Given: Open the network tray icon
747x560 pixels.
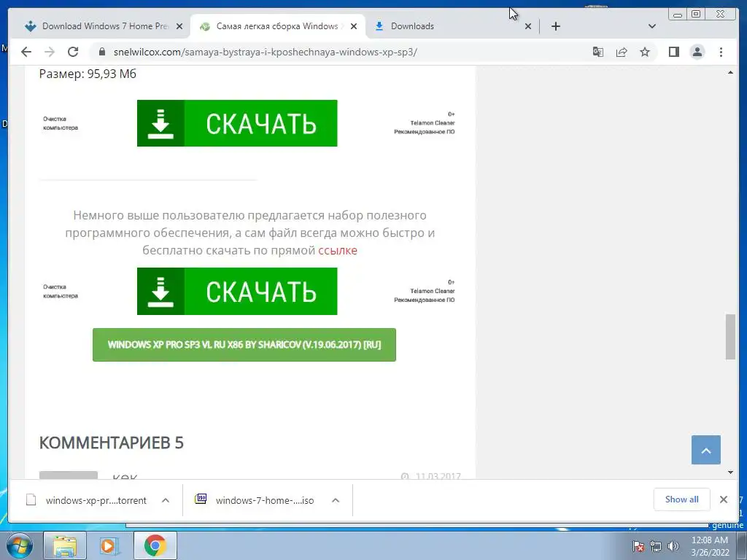Looking at the screenshot, I should [x=656, y=546].
